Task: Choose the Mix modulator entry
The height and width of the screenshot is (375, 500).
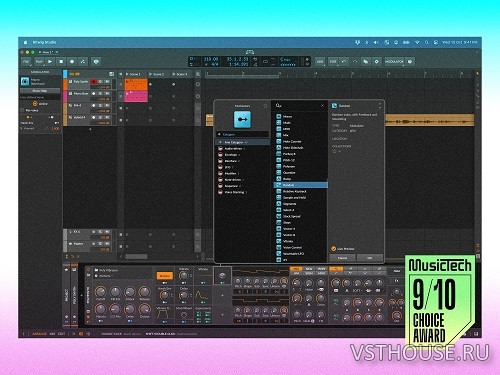Action: tap(300, 135)
